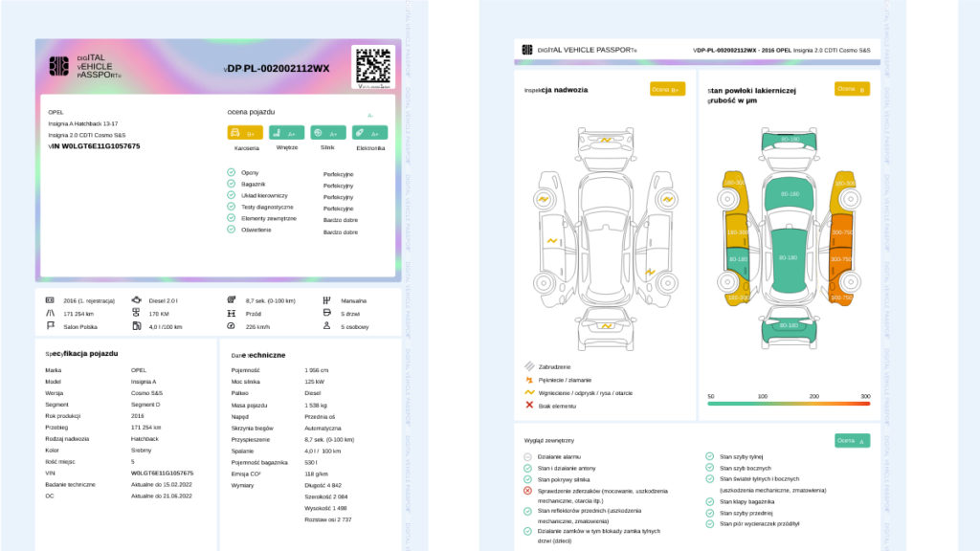The height and width of the screenshot is (551, 980).
Task: Toggle the check mark beside Elementy zewnętrzne
Action: [x=232, y=218]
